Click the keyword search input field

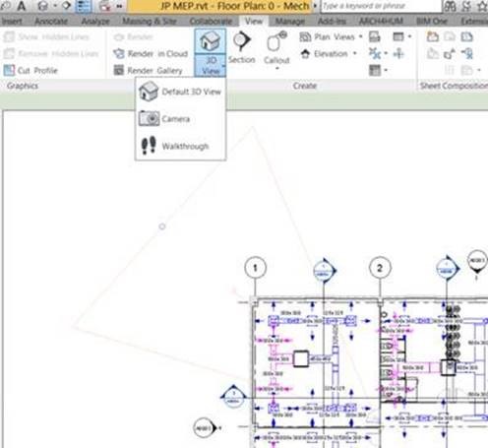tap(381, 6)
